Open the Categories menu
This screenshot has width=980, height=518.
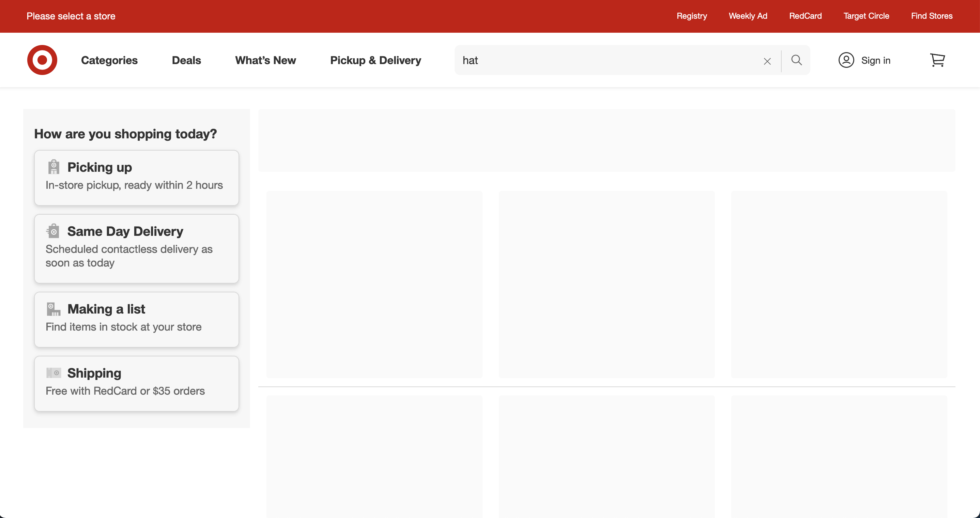pyautogui.click(x=109, y=60)
